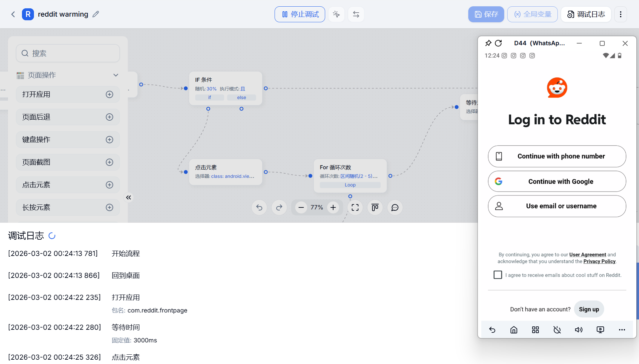Add the 点击元素 action node

click(109, 185)
